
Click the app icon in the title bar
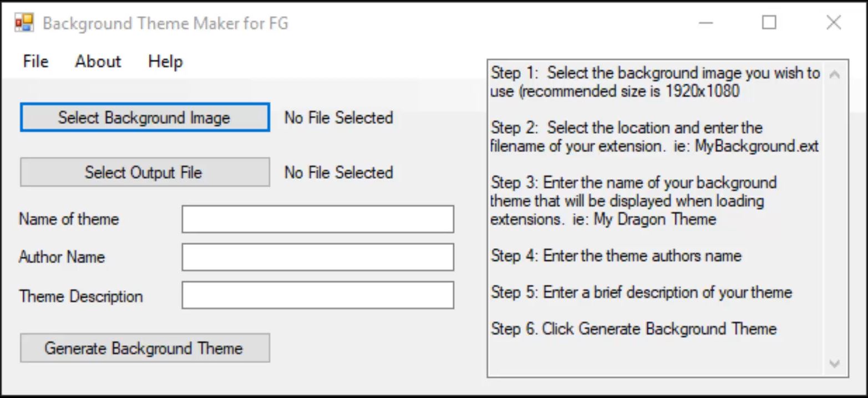click(x=24, y=23)
